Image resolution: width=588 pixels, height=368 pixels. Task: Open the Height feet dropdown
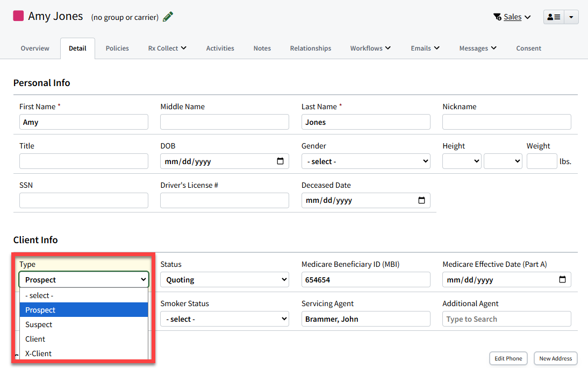point(462,161)
